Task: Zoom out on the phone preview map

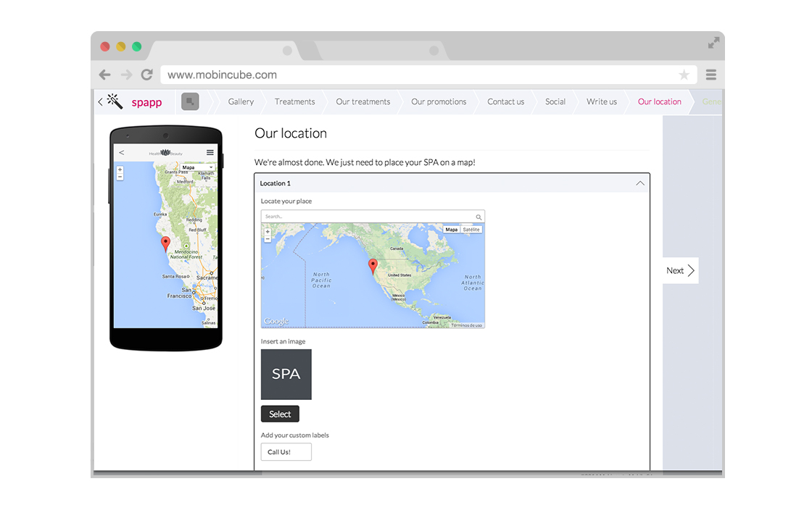Action: pyautogui.click(x=120, y=177)
